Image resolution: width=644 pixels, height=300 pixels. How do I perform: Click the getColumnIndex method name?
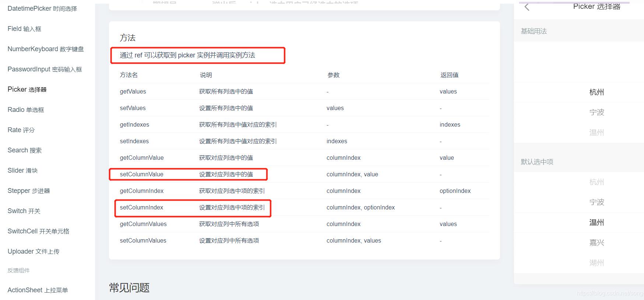click(x=141, y=191)
